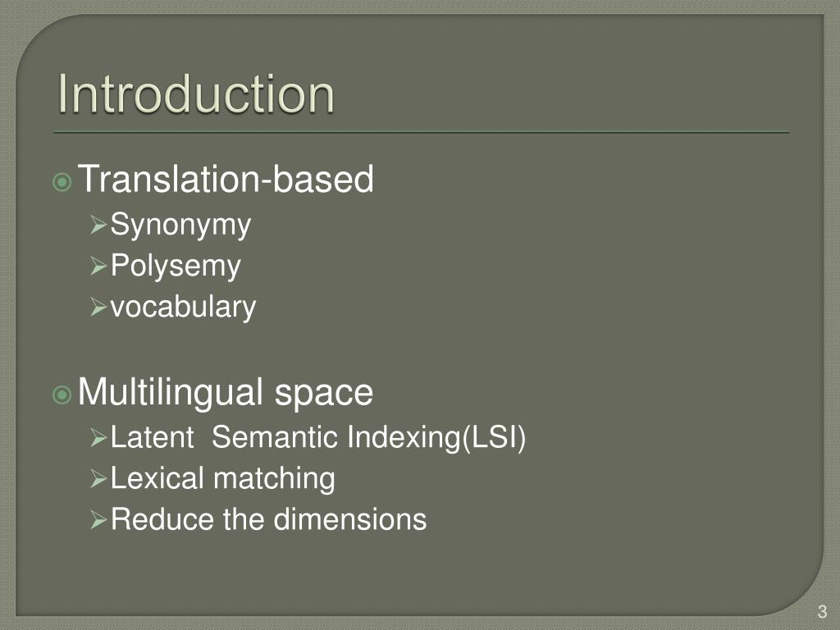840x630 pixels.
Task: Click the arrow bullet before Reduce the dimensions
Action: tap(99, 520)
